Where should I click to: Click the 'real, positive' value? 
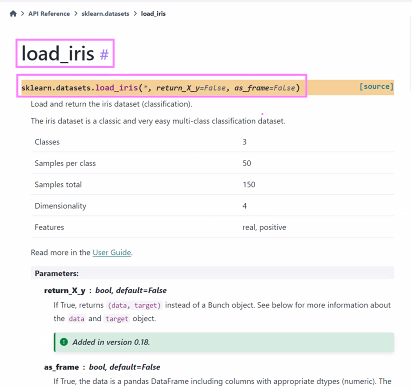click(264, 227)
